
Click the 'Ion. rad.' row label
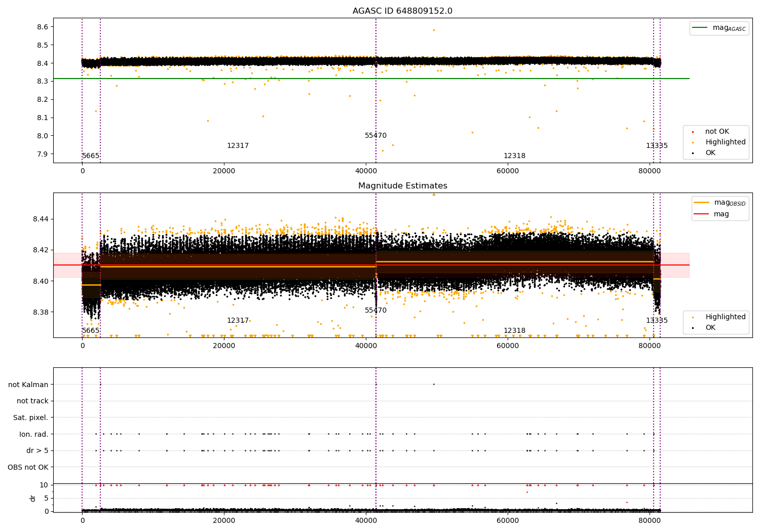[34, 435]
